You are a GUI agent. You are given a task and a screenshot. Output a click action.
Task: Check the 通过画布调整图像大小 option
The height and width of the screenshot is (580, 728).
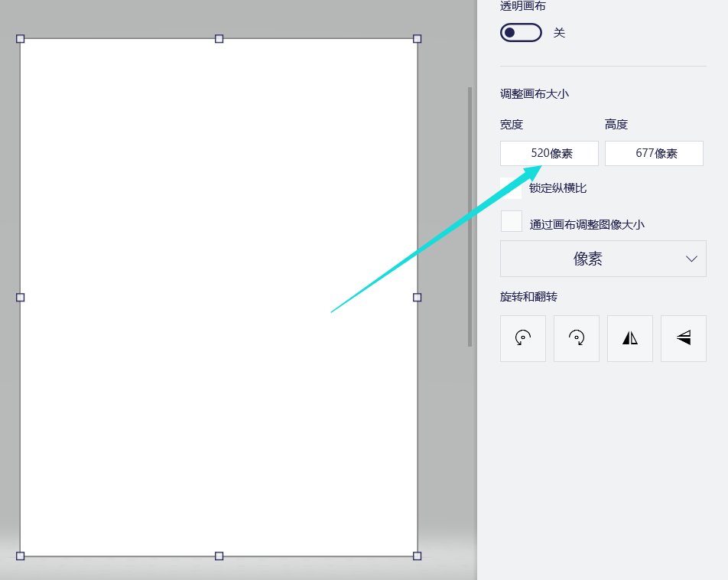pyautogui.click(x=511, y=220)
